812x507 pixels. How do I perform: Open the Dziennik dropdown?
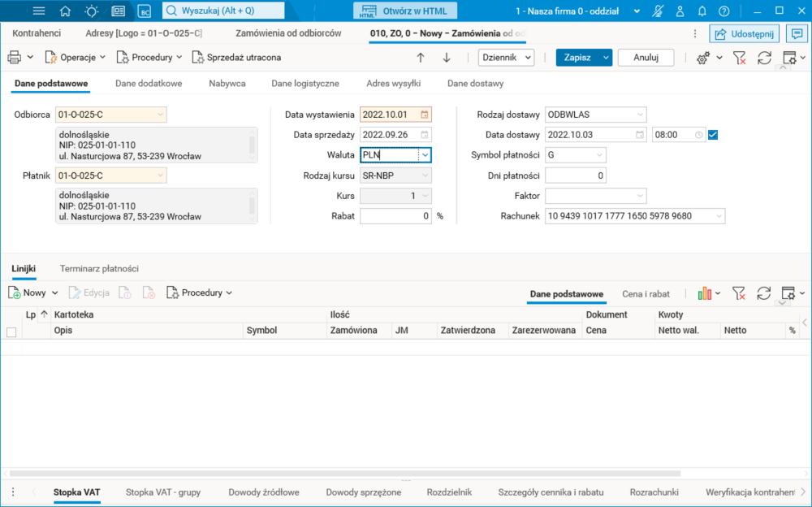(x=506, y=58)
